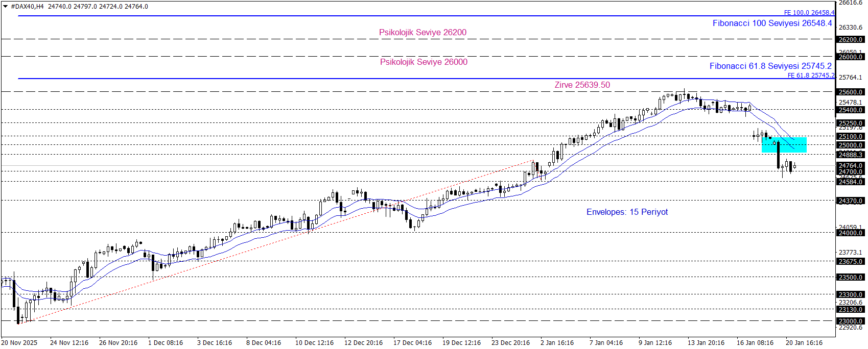Viewport: 868px width, 349px height.
Task: Click the 26616.6 value on price scale
Action: pos(851,3)
